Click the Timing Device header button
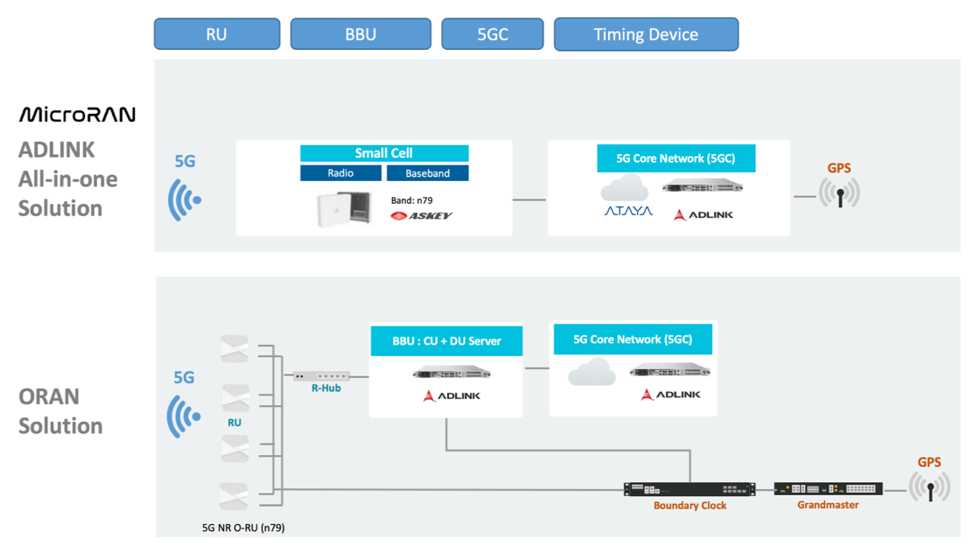Image resolution: width=980 pixels, height=560 pixels. 647,34
